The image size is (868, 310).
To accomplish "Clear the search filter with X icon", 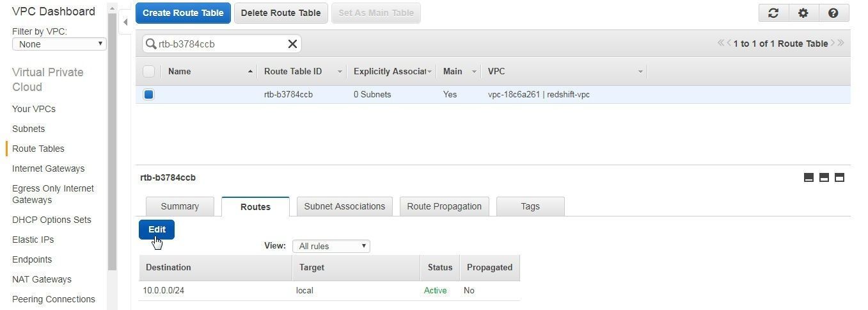I will (x=292, y=44).
